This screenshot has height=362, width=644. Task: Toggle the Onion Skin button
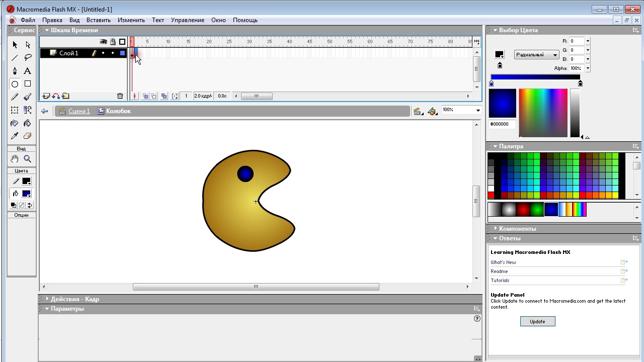point(145,96)
